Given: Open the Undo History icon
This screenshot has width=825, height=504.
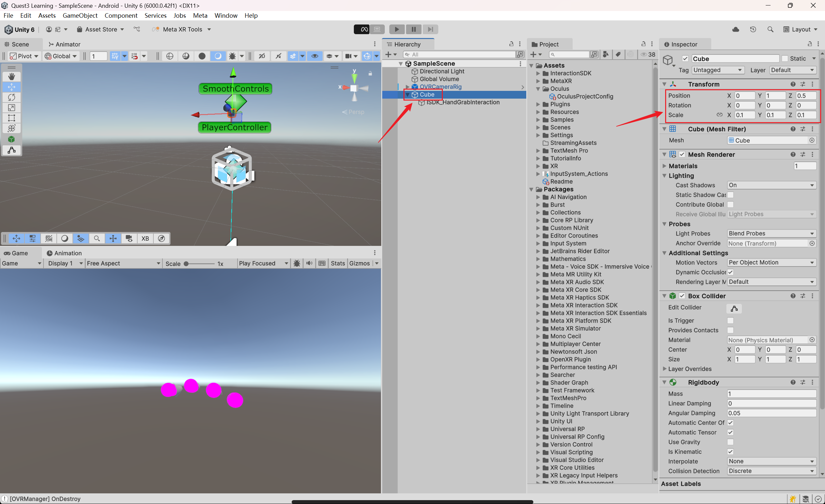Looking at the screenshot, I should click(753, 29).
